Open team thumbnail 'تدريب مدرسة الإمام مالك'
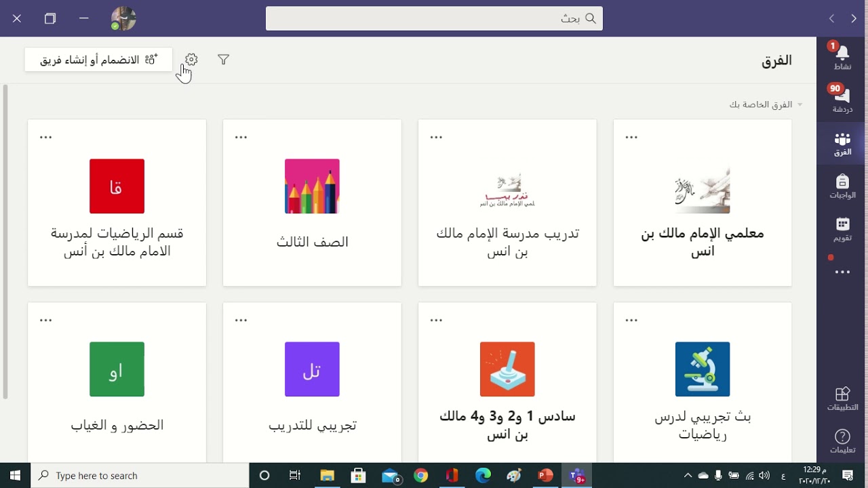Screen dimensions: 868x488 [x=507, y=186]
